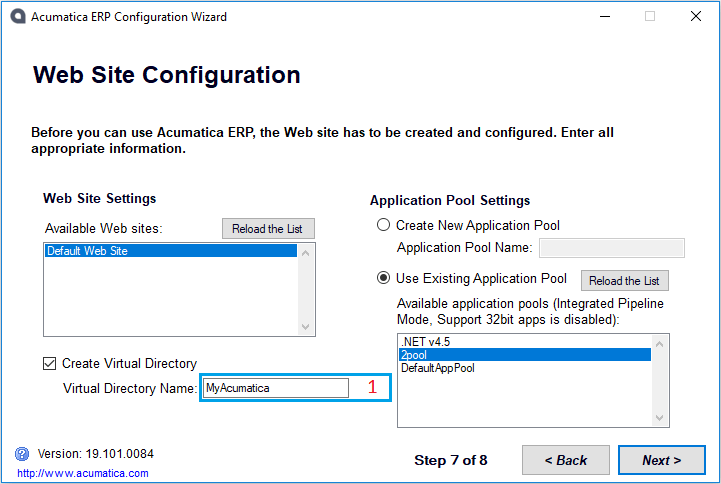Go to the next wizard step
The width and height of the screenshot is (721, 484).
tap(662, 460)
